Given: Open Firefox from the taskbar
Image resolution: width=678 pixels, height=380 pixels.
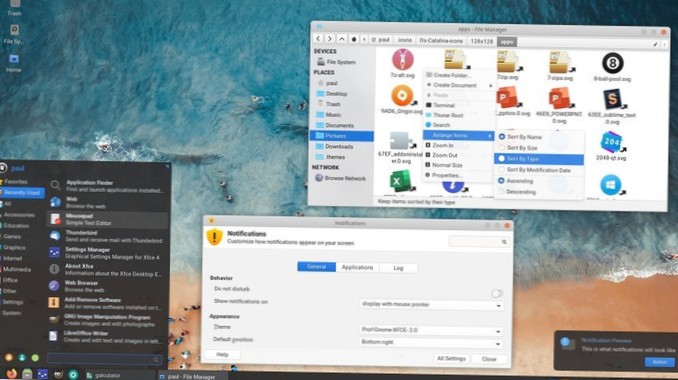Looking at the screenshot, I should 11,374.
